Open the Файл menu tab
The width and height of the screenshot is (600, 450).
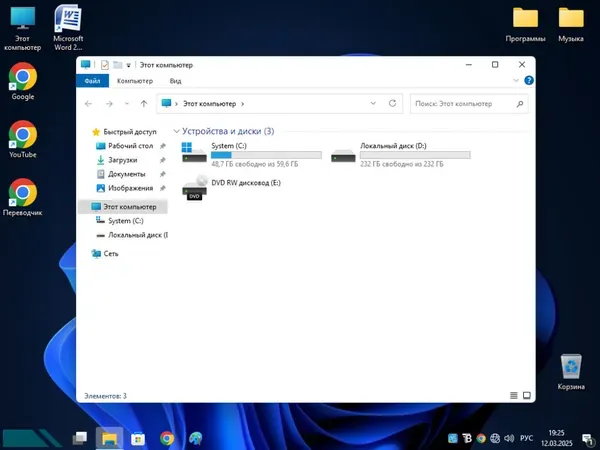pos(92,81)
